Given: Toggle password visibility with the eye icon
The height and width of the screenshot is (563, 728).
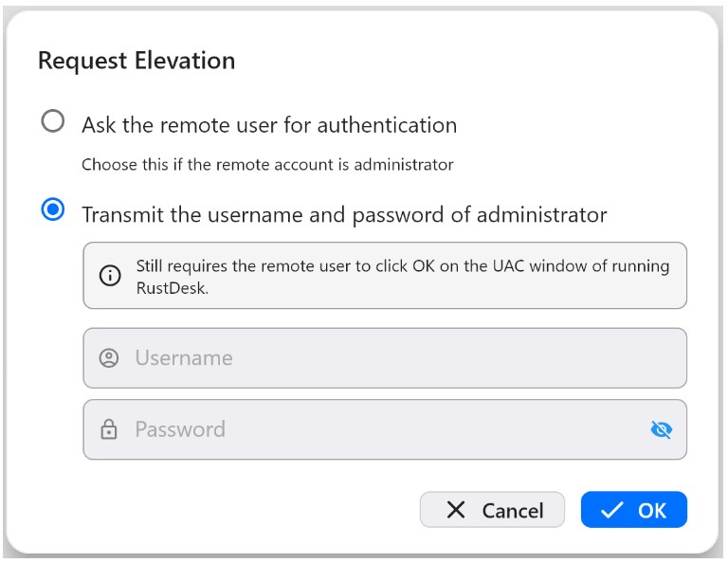Looking at the screenshot, I should point(661,430).
